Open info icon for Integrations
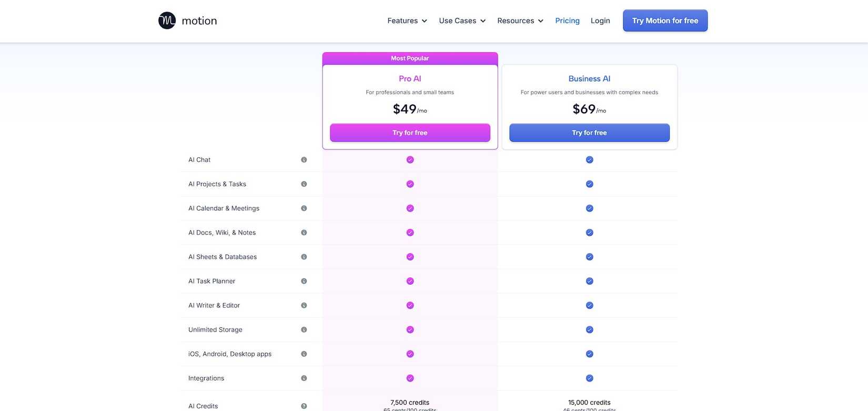This screenshot has width=868, height=411. (x=304, y=378)
